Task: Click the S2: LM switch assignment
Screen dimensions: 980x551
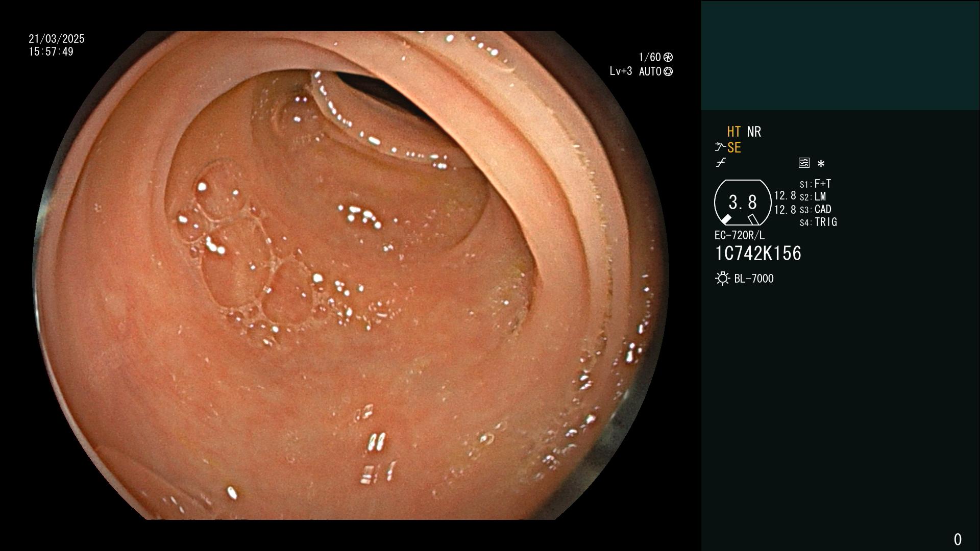Action: coord(813,196)
